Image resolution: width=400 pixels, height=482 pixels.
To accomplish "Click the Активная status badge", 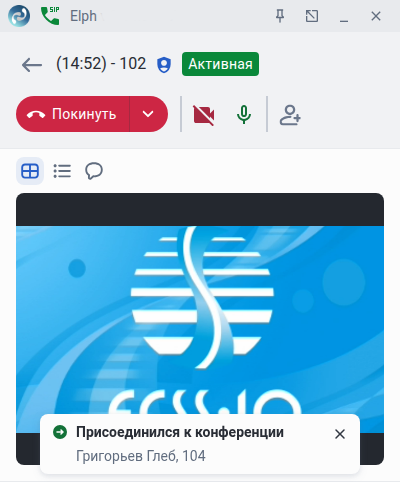I will [x=220, y=64].
